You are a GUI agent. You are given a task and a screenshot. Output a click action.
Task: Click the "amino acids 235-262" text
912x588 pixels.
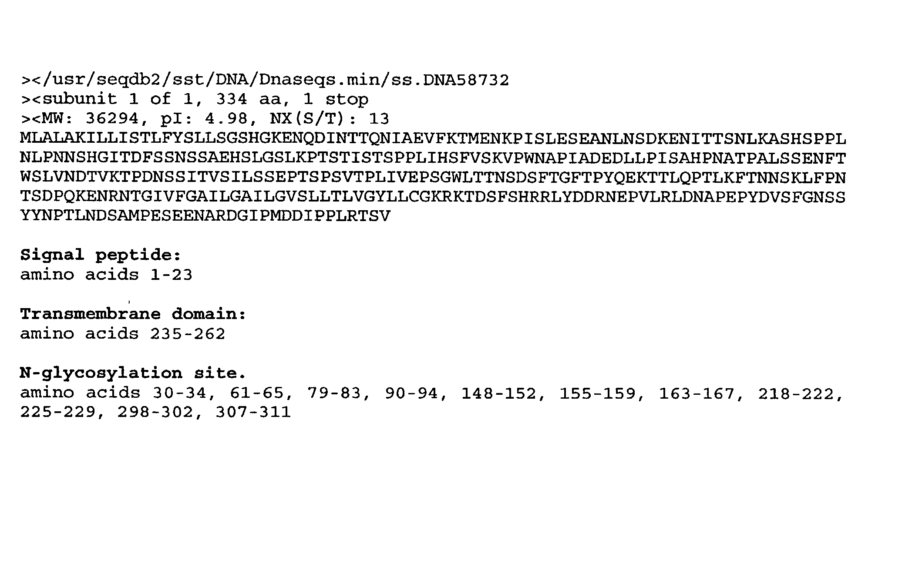pos(123,334)
